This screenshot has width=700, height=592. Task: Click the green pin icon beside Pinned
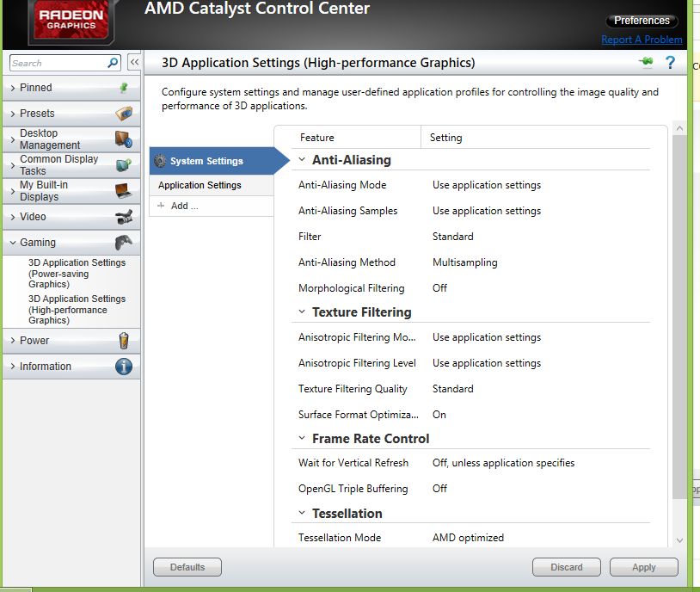[124, 88]
